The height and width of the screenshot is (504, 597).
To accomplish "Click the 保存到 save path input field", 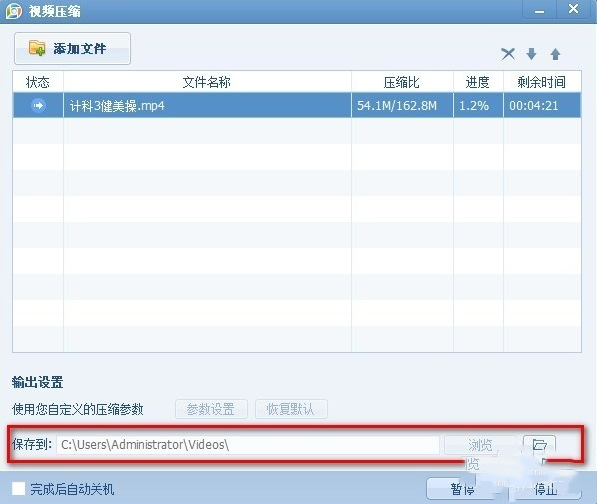I will point(248,445).
